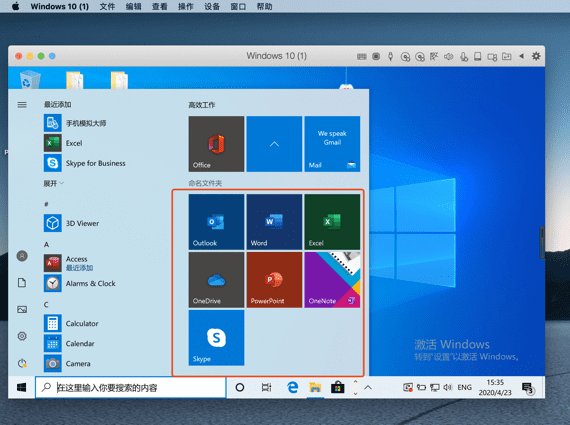Click the 命名文件夹 folder name label
Screen dimensions: 570x425
click(x=205, y=183)
